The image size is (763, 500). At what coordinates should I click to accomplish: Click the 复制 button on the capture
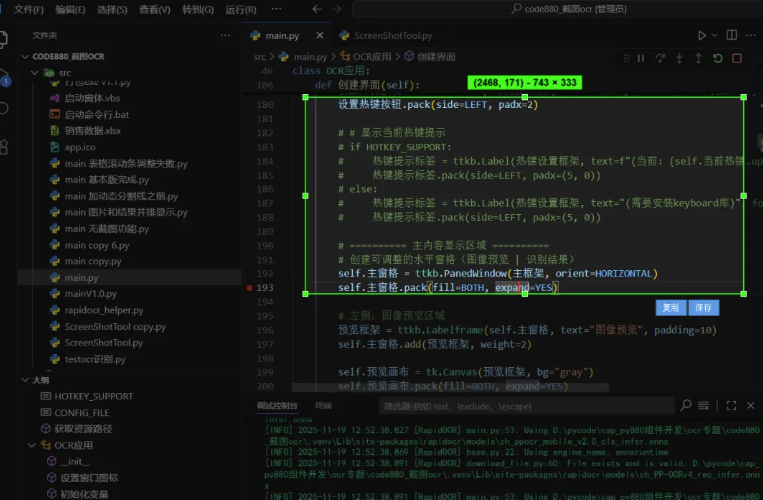(671, 307)
